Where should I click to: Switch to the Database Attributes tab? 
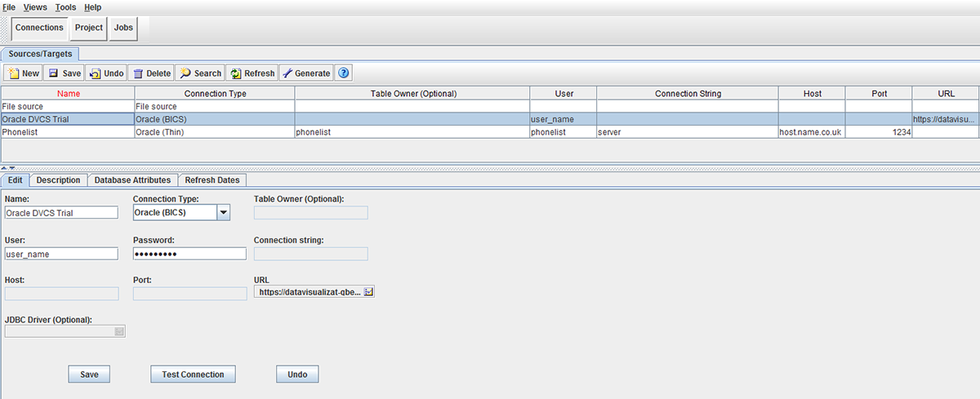(x=132, y=180)
